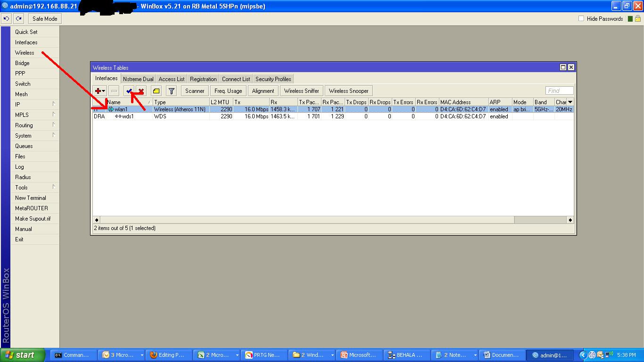Click the Find search field

point(560,90)
